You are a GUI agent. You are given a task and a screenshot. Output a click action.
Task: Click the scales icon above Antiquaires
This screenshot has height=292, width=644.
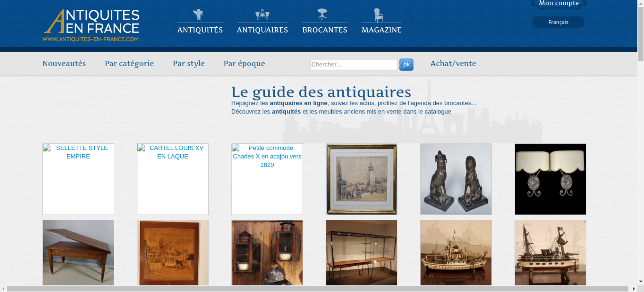[262, 14]
